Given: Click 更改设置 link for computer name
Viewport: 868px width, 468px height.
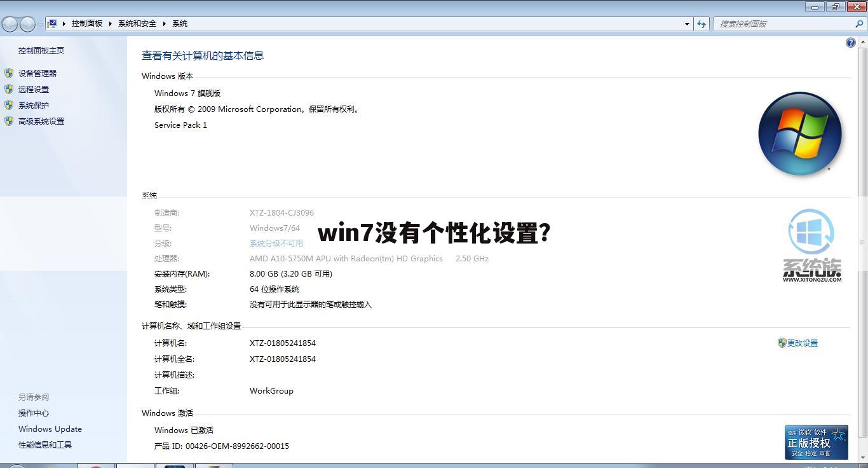Looking at the screenshot, I should tap(803, 343).
